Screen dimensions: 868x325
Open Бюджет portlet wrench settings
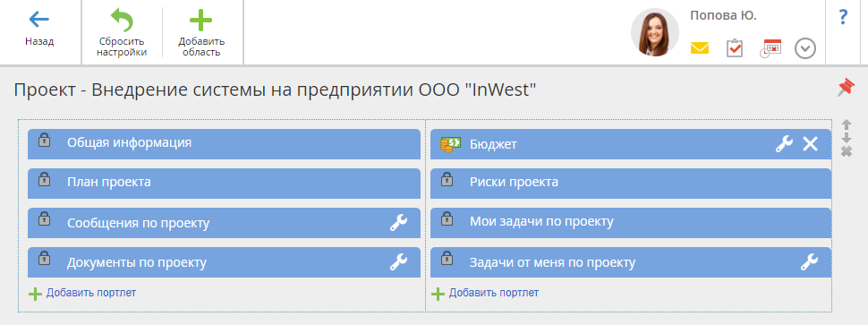pyautogui.click(x=784, y=144)
